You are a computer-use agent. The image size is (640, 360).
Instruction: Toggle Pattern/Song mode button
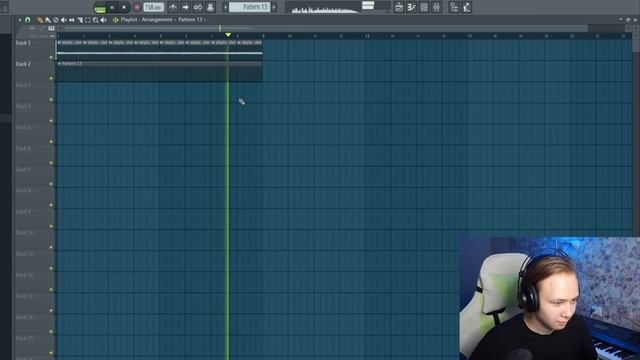pyautogui.click(x=100, y=7)
